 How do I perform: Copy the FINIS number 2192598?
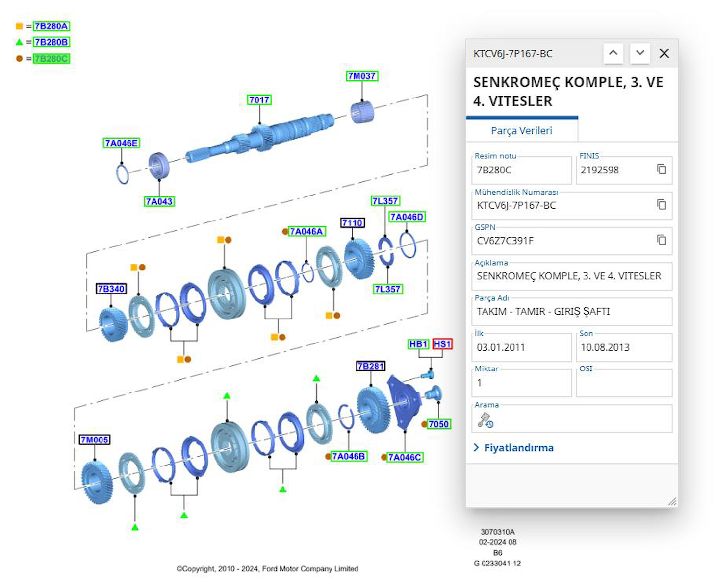pyautogui.click(x=661, y=170)
